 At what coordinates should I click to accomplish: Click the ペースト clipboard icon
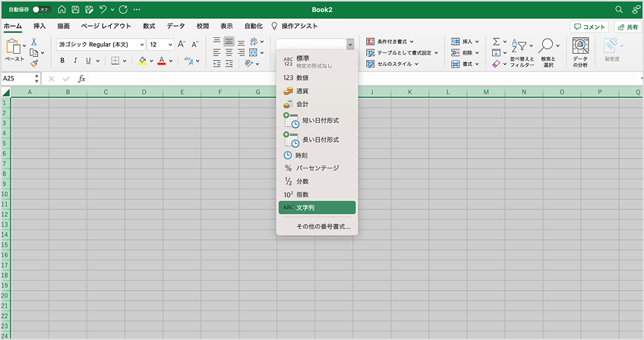[12, 46]
